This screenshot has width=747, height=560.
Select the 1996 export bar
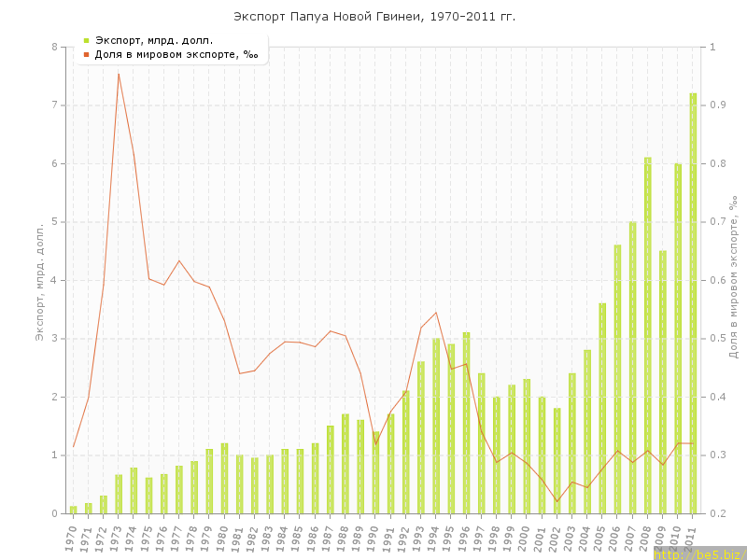tap(466, 423)
